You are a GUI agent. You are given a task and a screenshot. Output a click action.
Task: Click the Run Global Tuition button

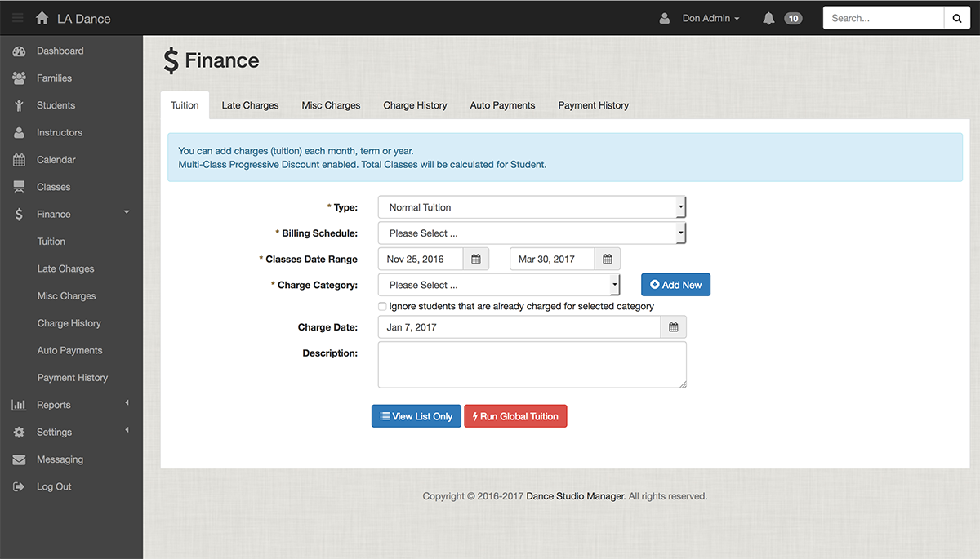pos(515,415)
